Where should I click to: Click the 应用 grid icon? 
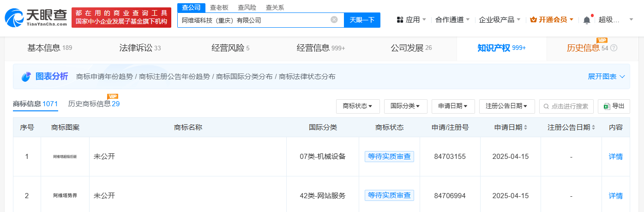pos(400,20)
